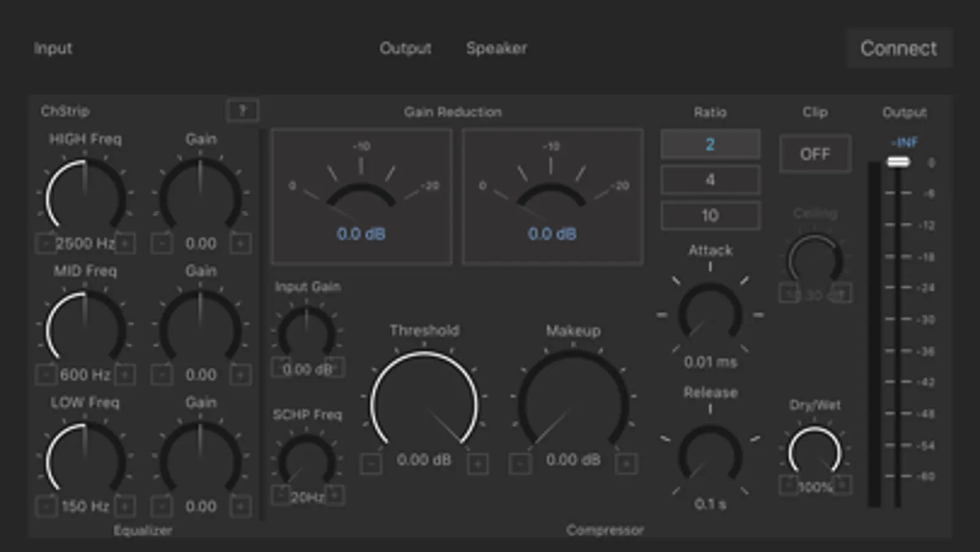Image resolution: width=980 pixels, height=552 pixels.
Task: Click the 2500 Hz value field
Action: tap(85, 243)
